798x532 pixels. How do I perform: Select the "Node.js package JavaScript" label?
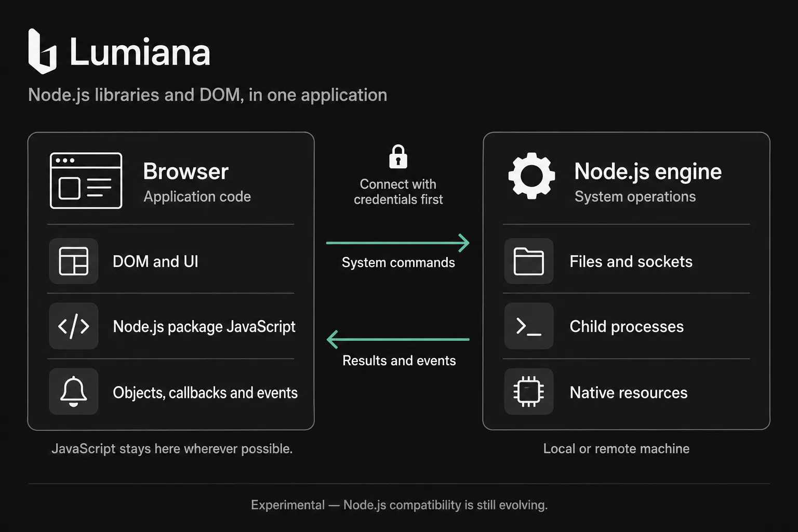(204, 326)
